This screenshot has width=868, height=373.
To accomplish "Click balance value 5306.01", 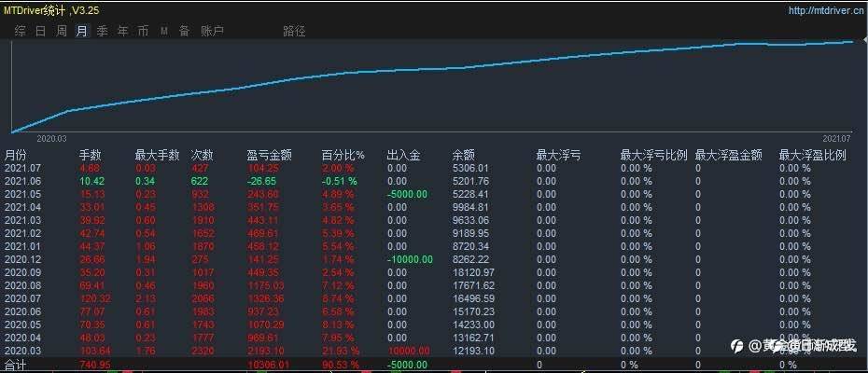I will (x=470, y=168).
